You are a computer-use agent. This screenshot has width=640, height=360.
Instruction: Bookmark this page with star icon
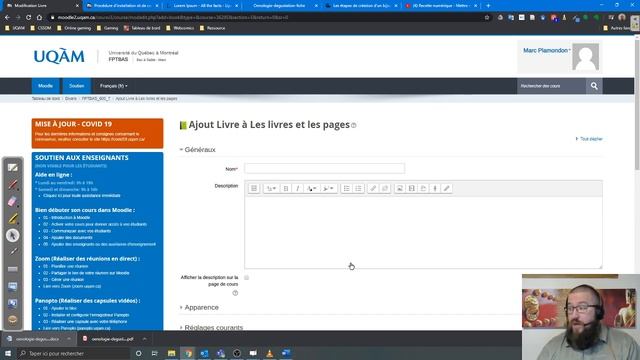[x=487, y=18]
